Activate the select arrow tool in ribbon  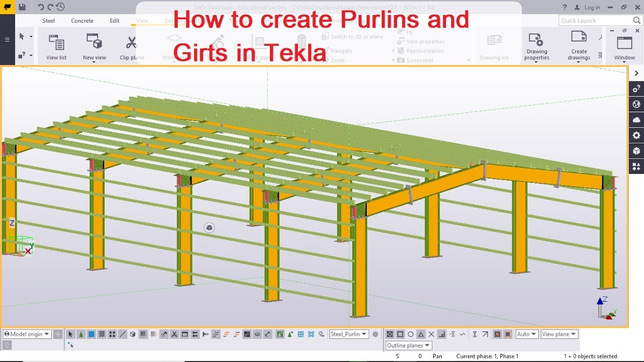[22, 36]
